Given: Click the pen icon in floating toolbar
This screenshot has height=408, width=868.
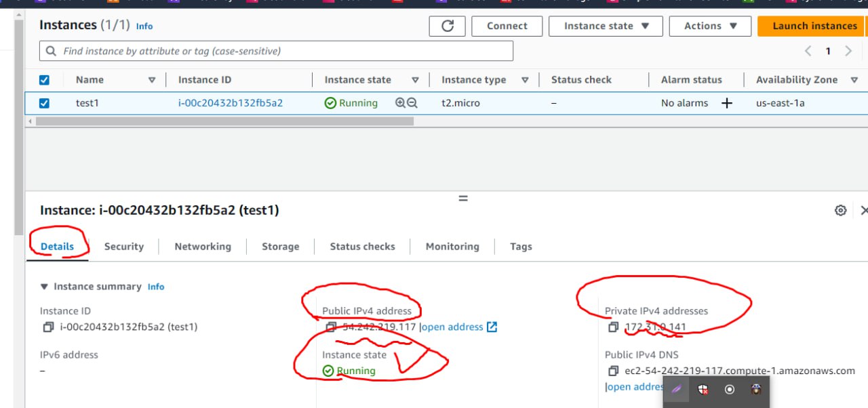Looking at the screenshot, I should [x=676, y=390].
